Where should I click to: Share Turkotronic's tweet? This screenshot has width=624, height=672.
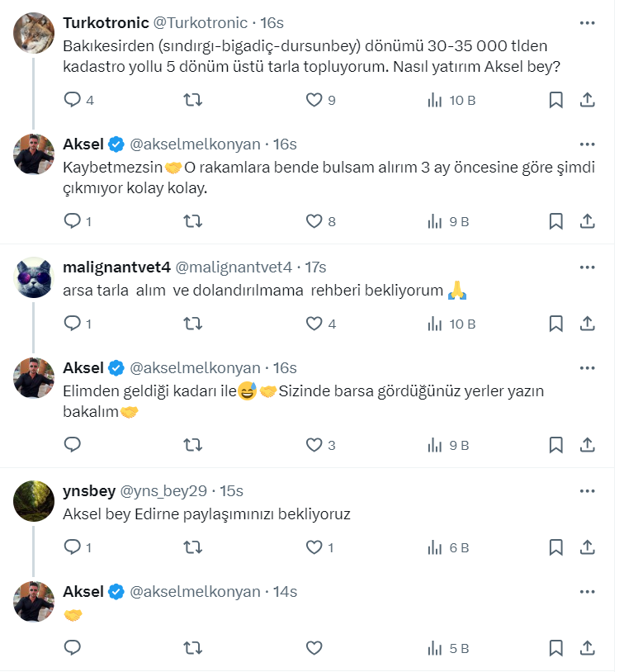point(588,100)
